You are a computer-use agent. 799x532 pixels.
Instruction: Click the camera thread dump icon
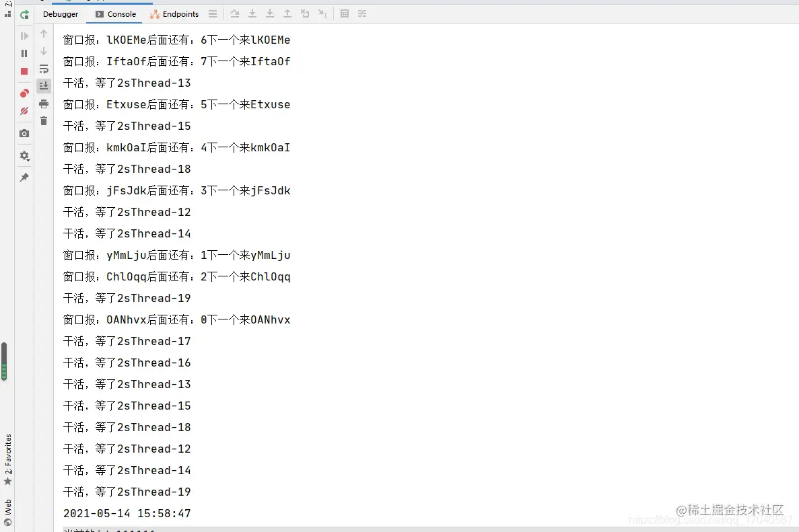click(24, 133)
